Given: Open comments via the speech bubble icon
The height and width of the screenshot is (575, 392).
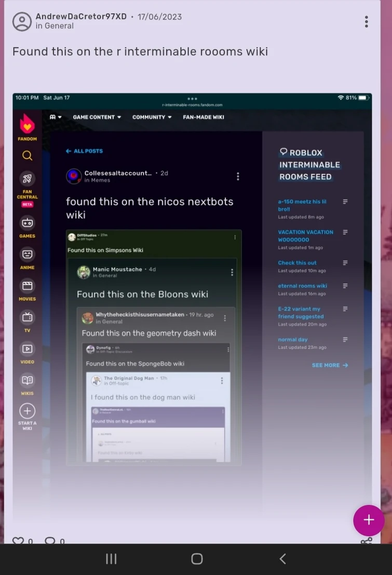Looking at the screenshot, I should pos(50,541).
